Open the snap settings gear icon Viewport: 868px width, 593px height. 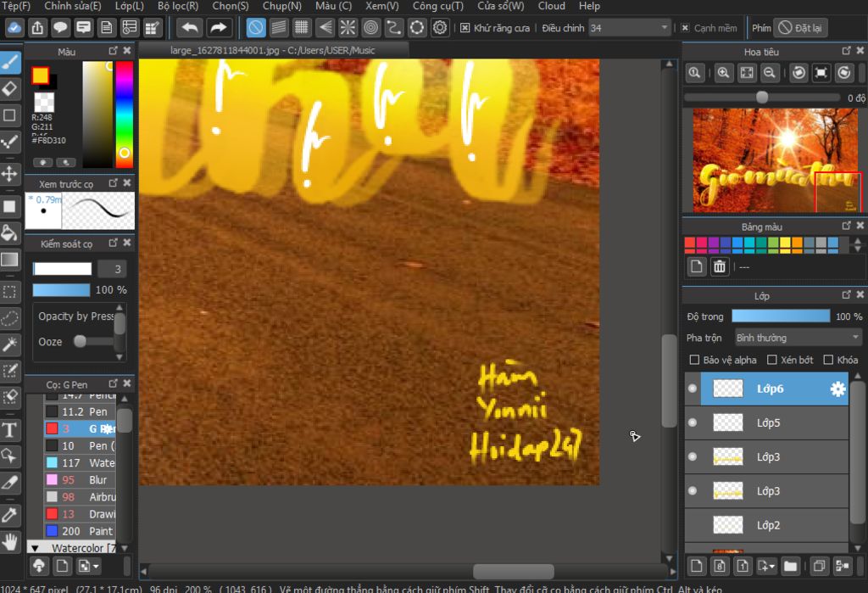[440, 27]
